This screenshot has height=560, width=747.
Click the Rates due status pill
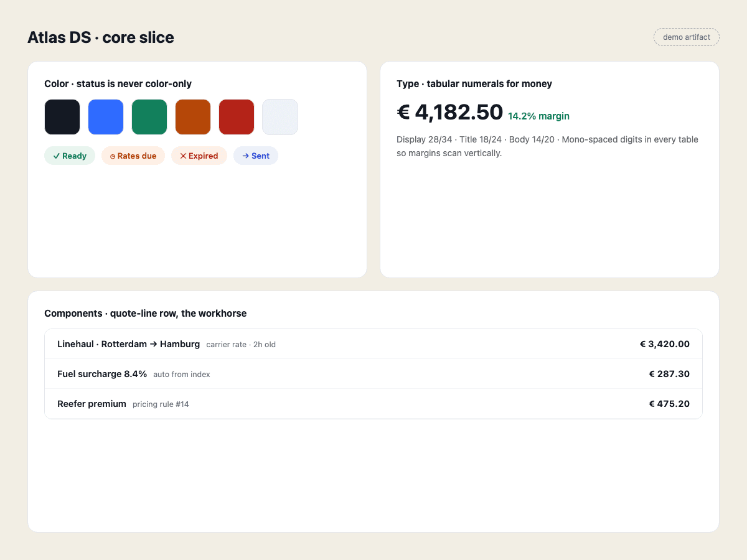coord(133,156)
